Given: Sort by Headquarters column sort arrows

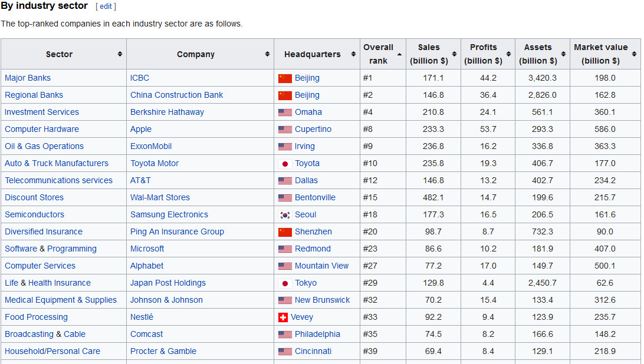Looking at the screenshot, I should pyautogui.click(x=353, y=54).
